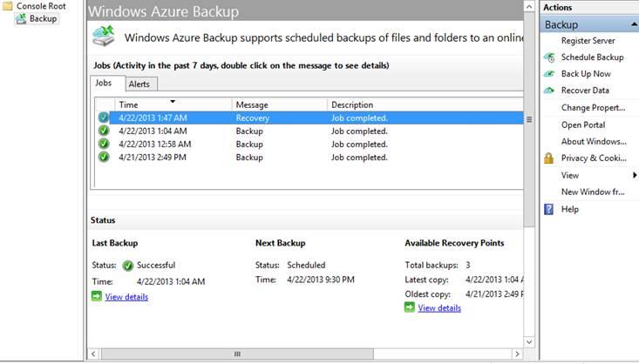Click the Recover Data icon
The height and width of the screenshot is (364, 639).
(x=549, y=91)
